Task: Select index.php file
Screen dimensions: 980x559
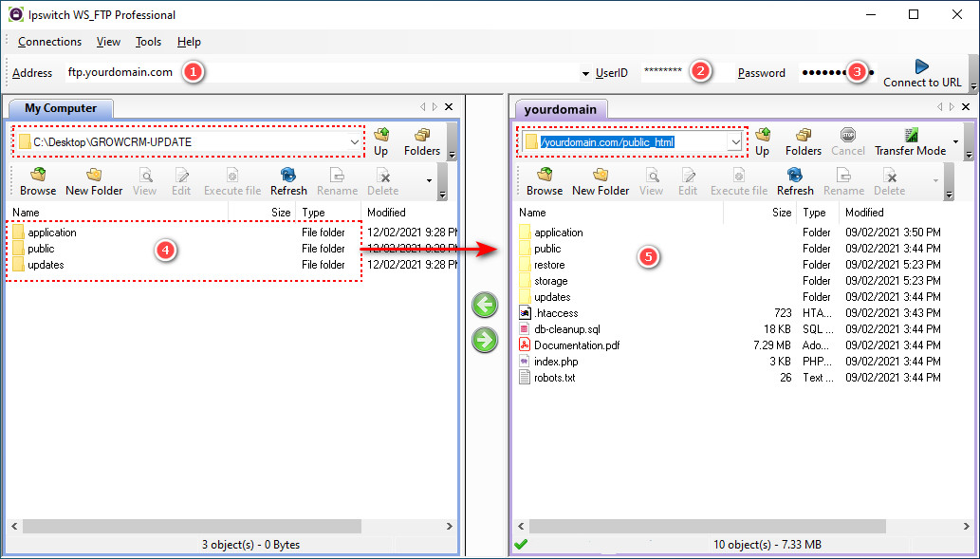Action: [x=548, y=362]
